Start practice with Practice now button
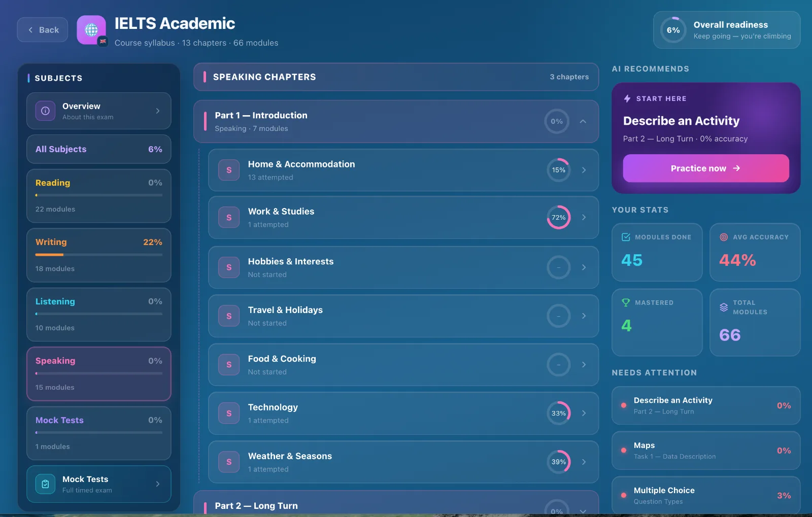812x517 pixels. tap(706, 168)
